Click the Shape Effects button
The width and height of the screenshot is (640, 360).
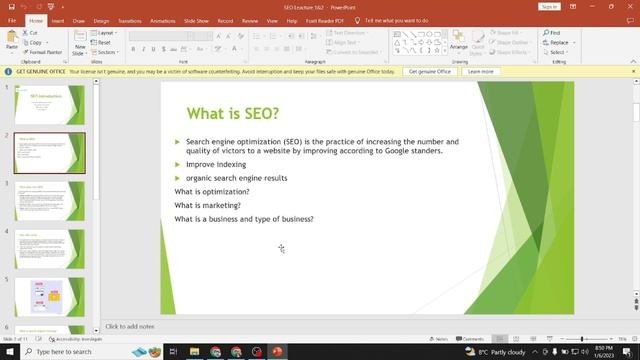510,52
